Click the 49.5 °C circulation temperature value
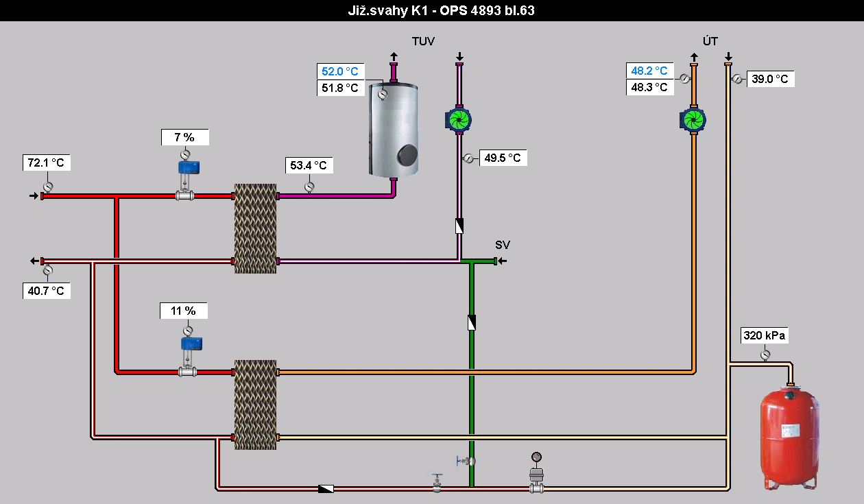864x504 pixels. (x=503, y=158)
